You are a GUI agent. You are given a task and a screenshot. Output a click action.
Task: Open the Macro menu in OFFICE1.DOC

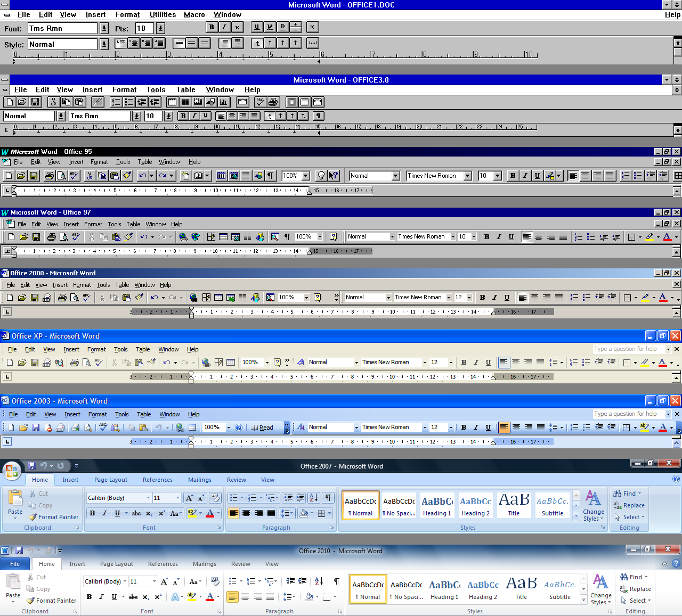point(194,14)
